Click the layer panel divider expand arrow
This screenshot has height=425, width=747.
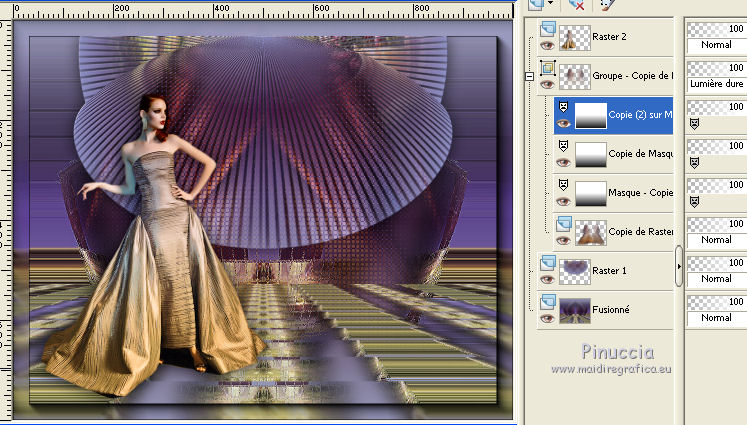pos(680,267)
